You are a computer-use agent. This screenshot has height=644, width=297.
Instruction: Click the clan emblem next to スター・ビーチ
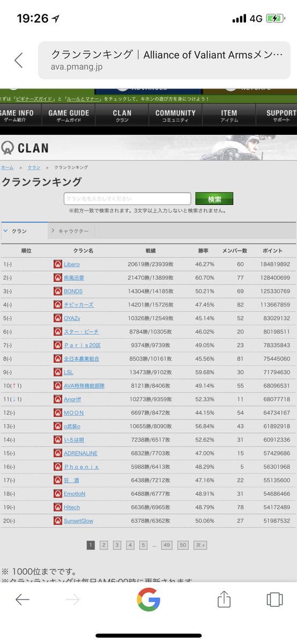[58, 332]
